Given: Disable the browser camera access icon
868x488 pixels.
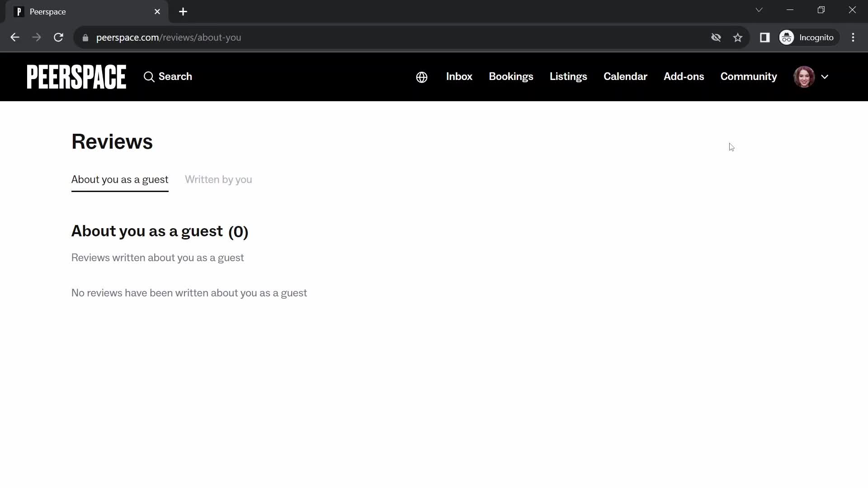Looking at the screenshot, I should 716,38.
